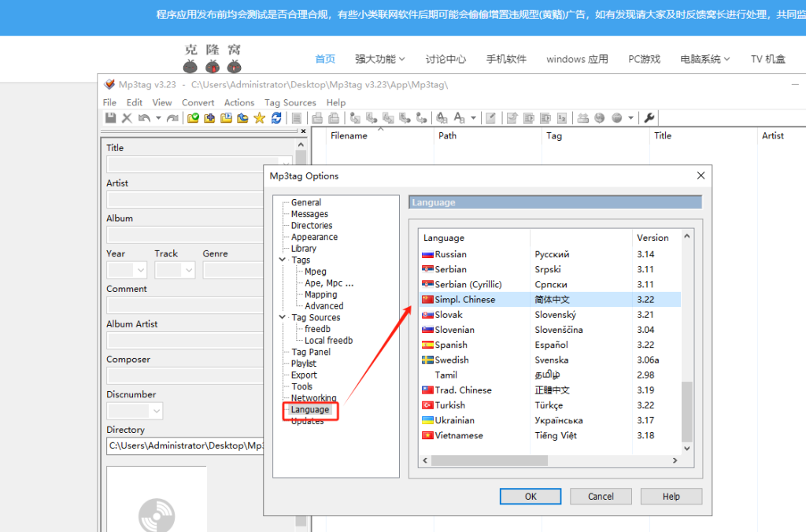Open the Convert menu
This screenshot has height=532, width=806.
pyautogui.click(x=198, y=102)
